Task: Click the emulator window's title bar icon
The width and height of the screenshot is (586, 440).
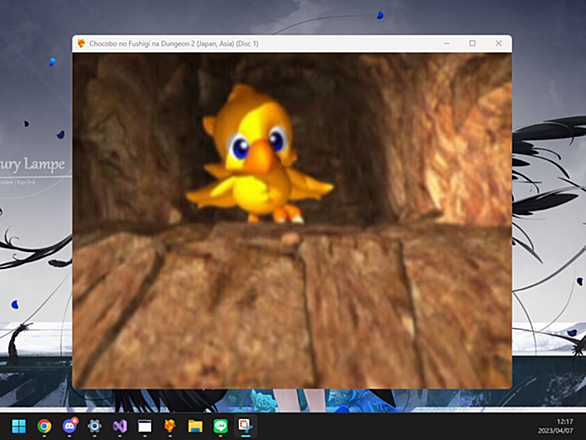Action: pyautogui.click(x=81, y=43)
